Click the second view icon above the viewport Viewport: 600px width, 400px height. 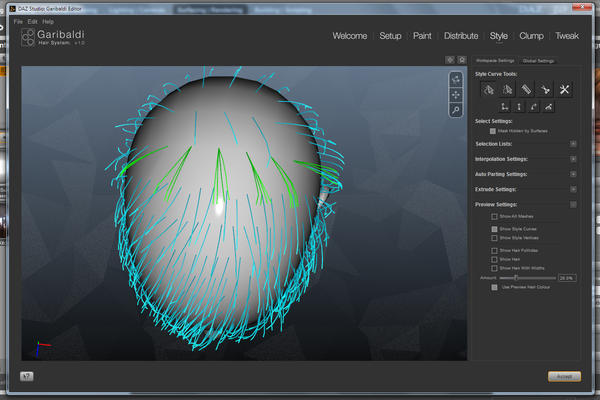(x=462, y=60)
